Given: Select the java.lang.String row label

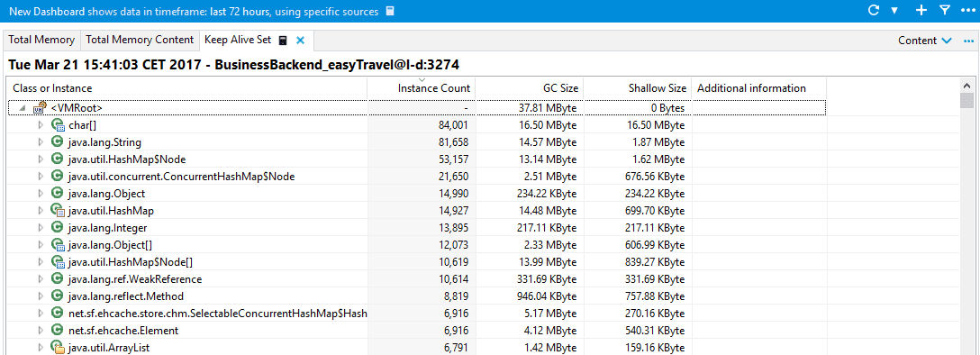Looking at the screenshot, I should pyautogui.click(x=104, y=142).
